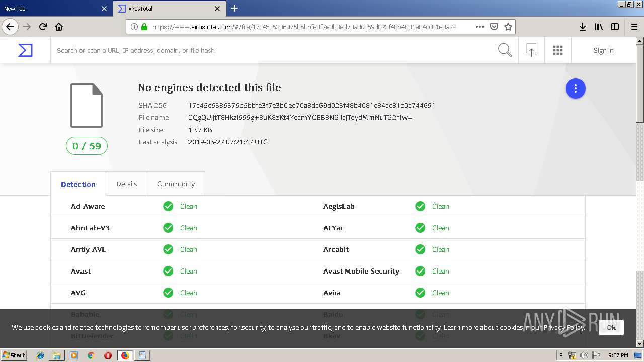
Task: Open the upload file icon
Action: (x=531, y=50)
